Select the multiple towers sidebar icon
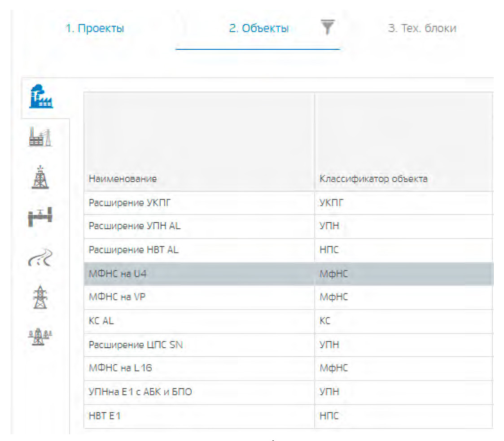504x441 pixels. pos(40,336)
